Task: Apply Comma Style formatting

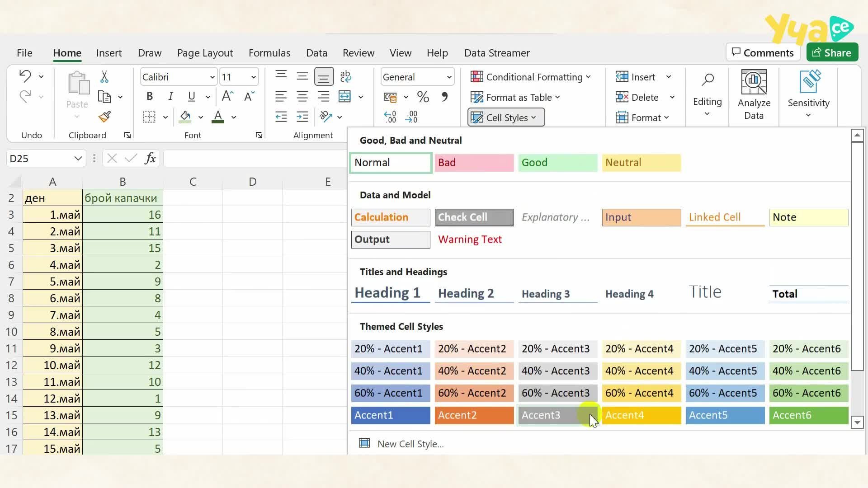Action: [445, 97]
